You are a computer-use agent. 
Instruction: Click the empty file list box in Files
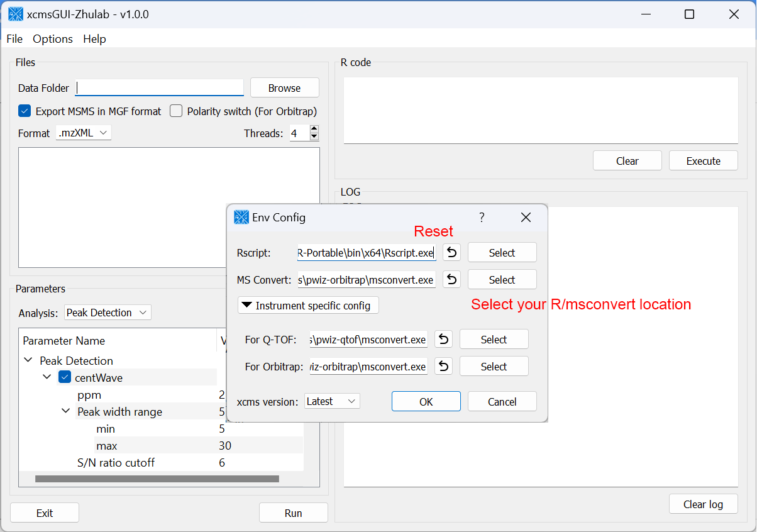pos(169,208)
